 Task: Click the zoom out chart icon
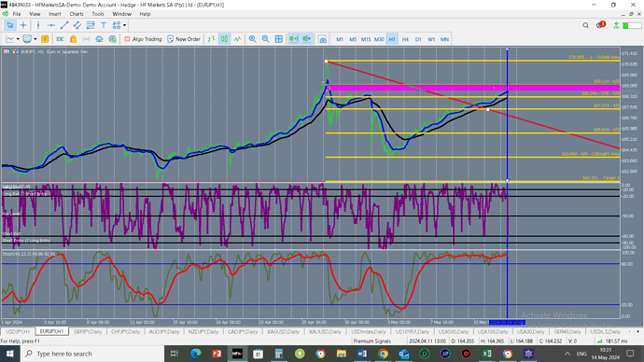266,39
